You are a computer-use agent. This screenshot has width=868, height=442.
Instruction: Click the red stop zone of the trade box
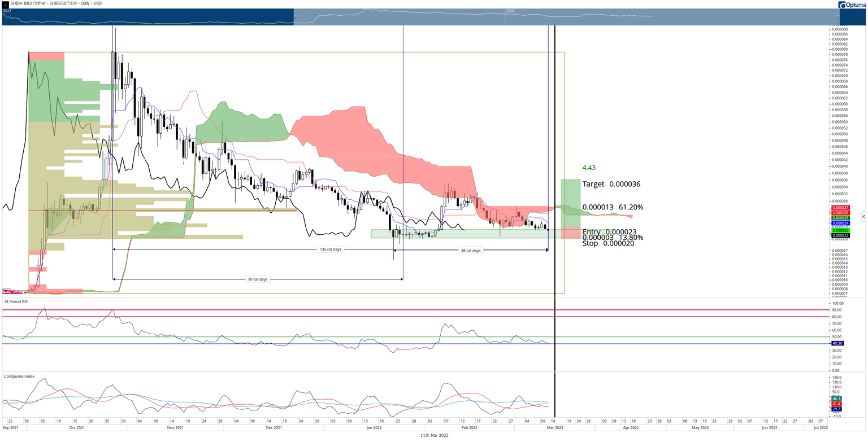coord(571,233)
